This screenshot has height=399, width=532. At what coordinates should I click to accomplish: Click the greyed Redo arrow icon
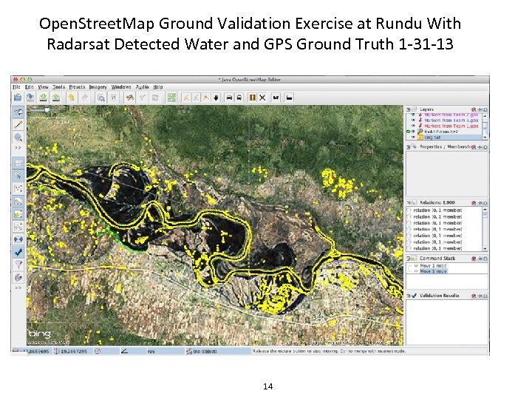85,98
